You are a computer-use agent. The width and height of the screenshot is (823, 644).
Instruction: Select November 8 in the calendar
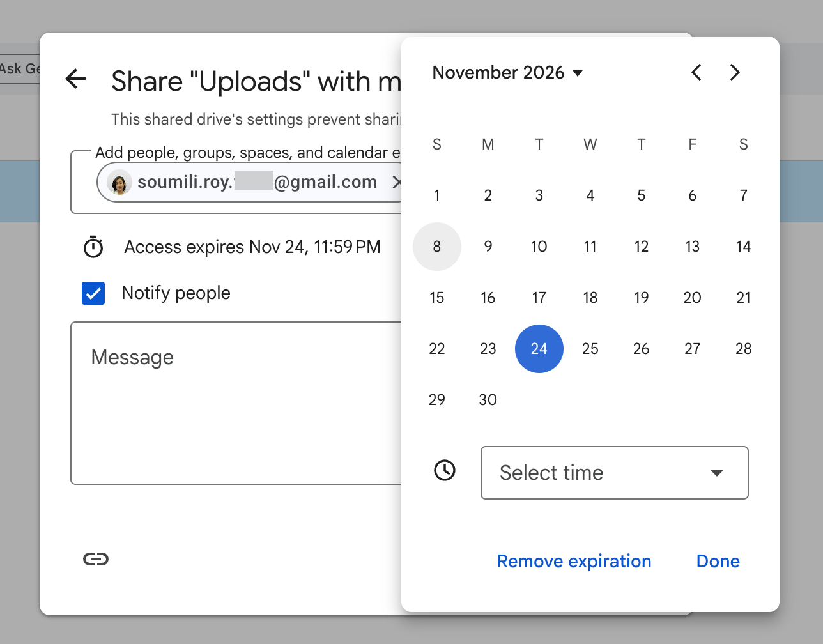pos(437,247)
